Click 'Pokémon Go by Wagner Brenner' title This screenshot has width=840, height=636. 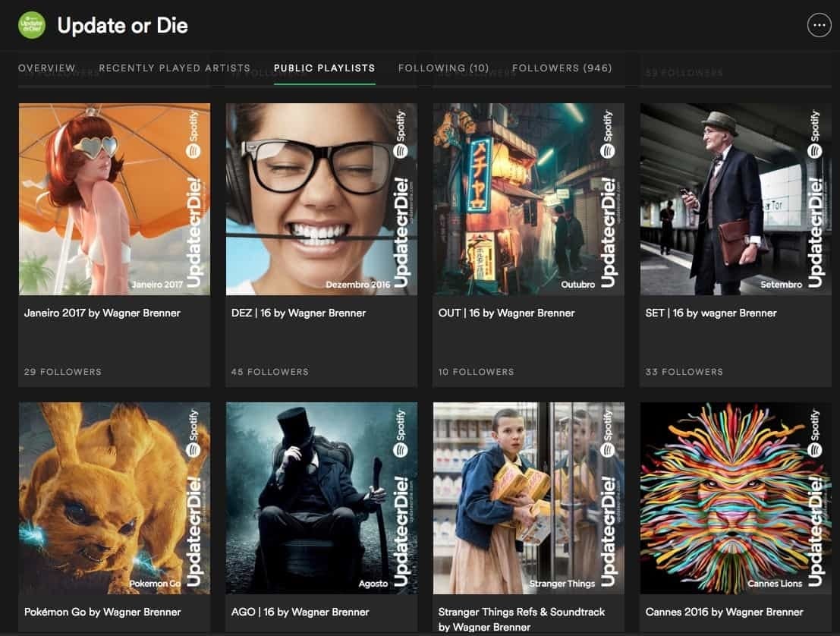[102, 612]
